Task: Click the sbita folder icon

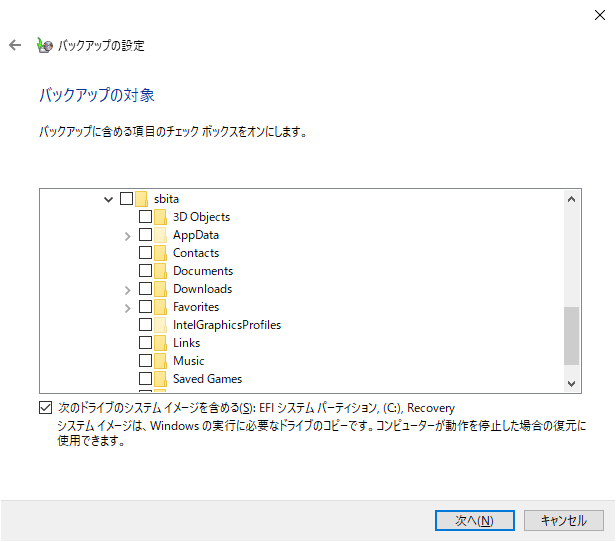Action: (141, 199)
